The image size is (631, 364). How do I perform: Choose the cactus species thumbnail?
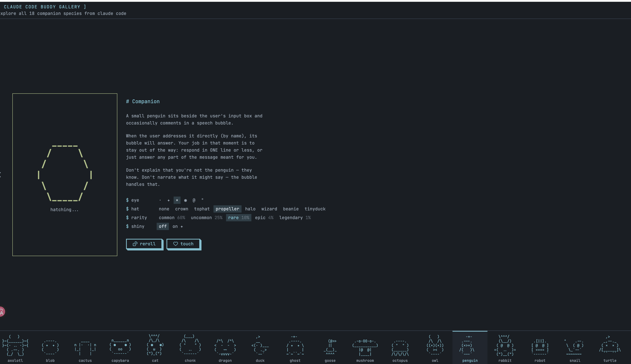(x=85, y=347)
